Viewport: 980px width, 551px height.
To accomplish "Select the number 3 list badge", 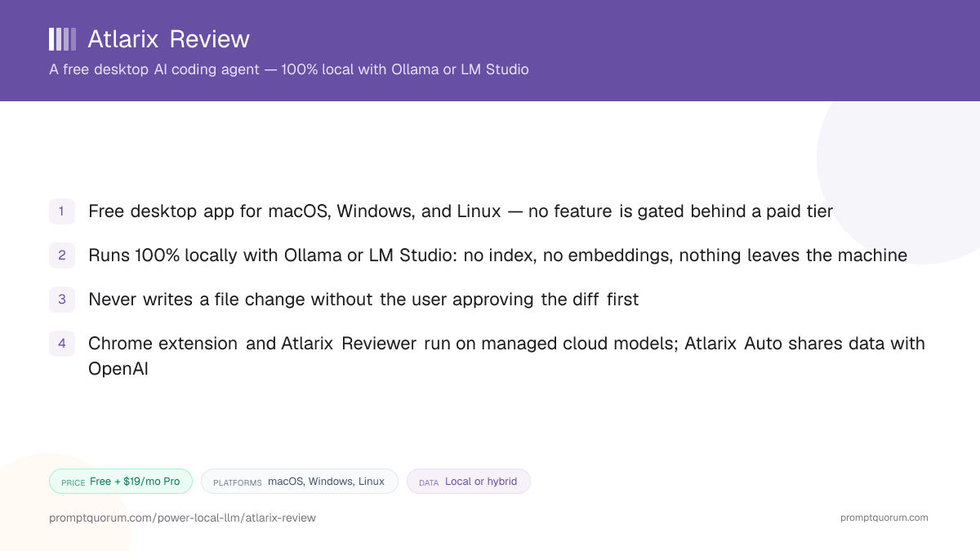I will click(x=62, y=300).
